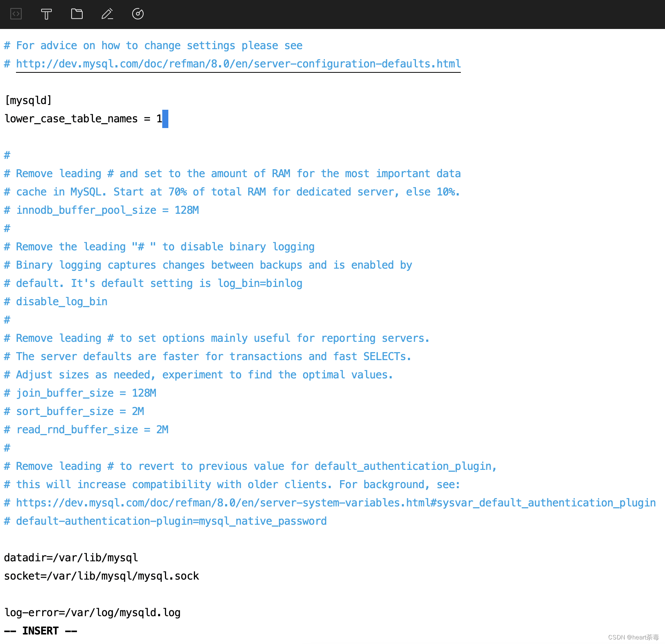Click the 'cache in MySQL. Start at 70%' comment
This screenshot has width=665, height=644.
point(232,192)
